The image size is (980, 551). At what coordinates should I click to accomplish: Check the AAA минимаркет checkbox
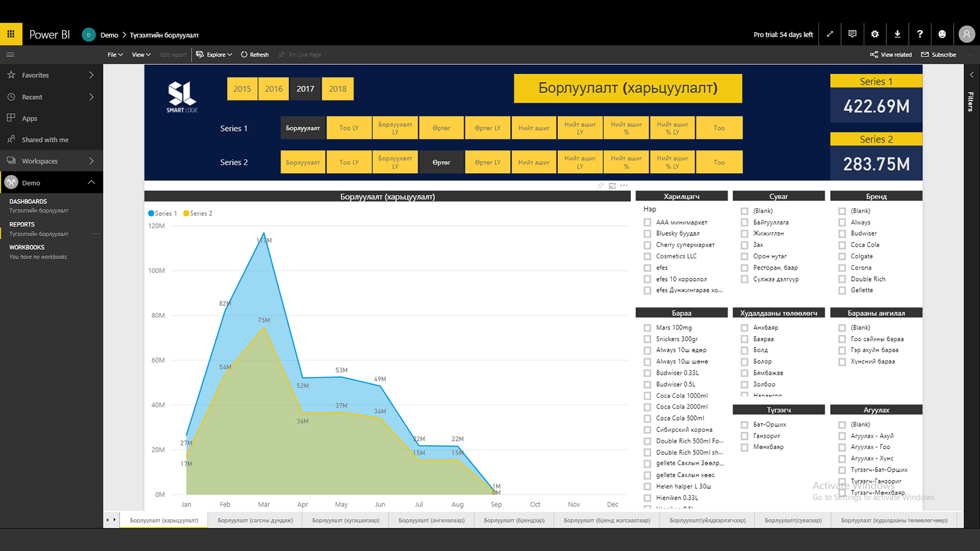point(647,222)
